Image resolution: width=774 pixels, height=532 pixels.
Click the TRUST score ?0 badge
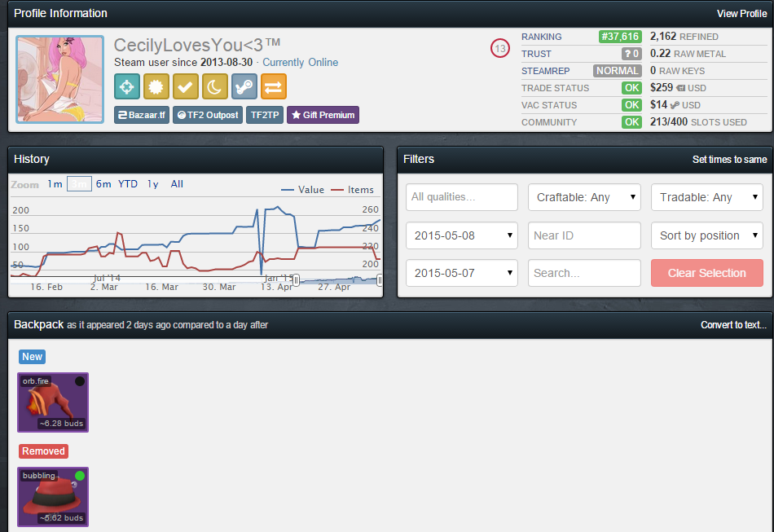click(x=631, y=54)
